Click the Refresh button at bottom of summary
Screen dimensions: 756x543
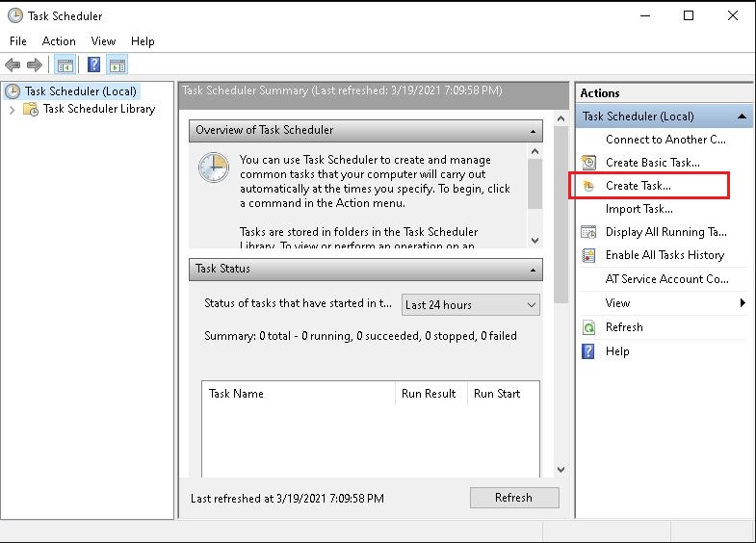click(514, 498)
